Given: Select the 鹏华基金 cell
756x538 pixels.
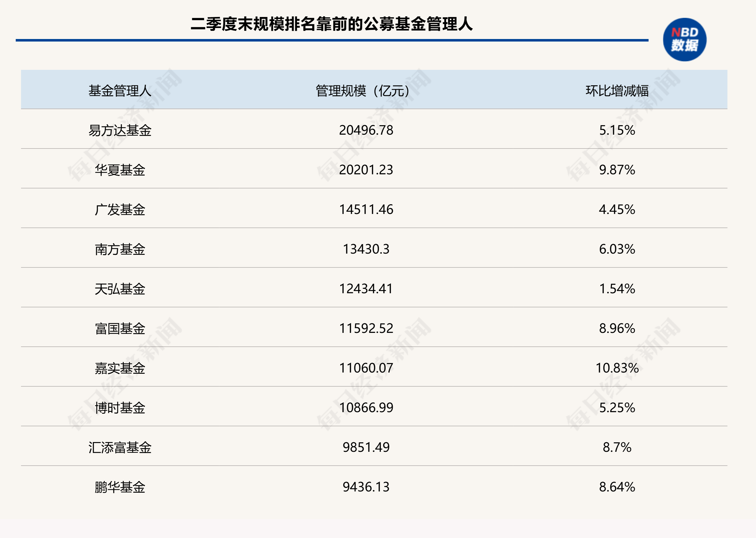Looking at the screenshot, I should point(120,487).
